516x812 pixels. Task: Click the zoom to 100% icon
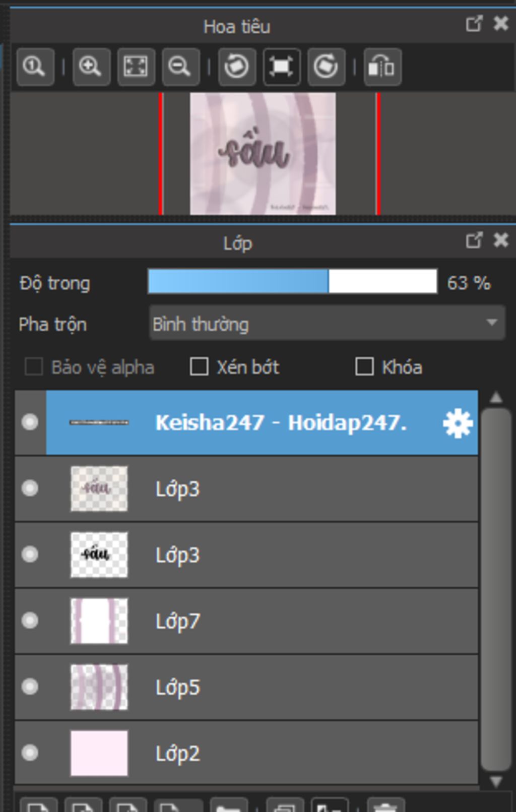pyautogui.click(x=35, y=67)
